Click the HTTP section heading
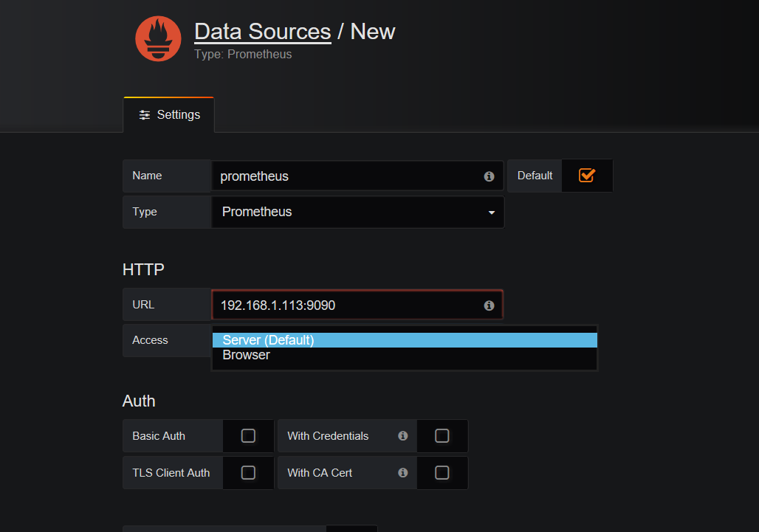This screenshot has height=532, width=759. (143, 269)
